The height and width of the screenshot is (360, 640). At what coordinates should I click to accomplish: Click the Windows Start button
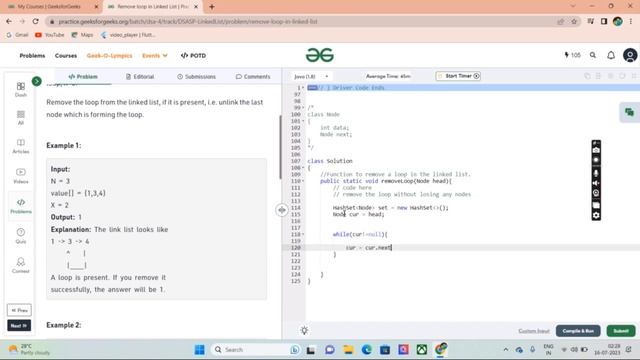click(200, 350)
